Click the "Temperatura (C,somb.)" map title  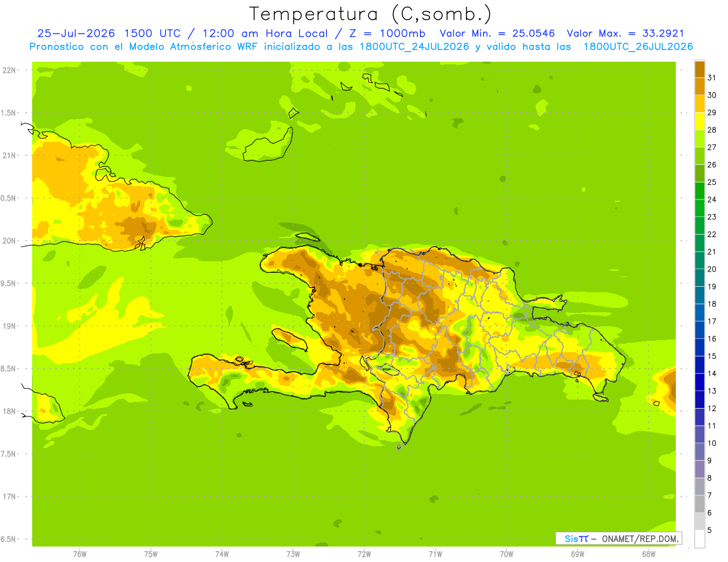click(x=371, y=15)
